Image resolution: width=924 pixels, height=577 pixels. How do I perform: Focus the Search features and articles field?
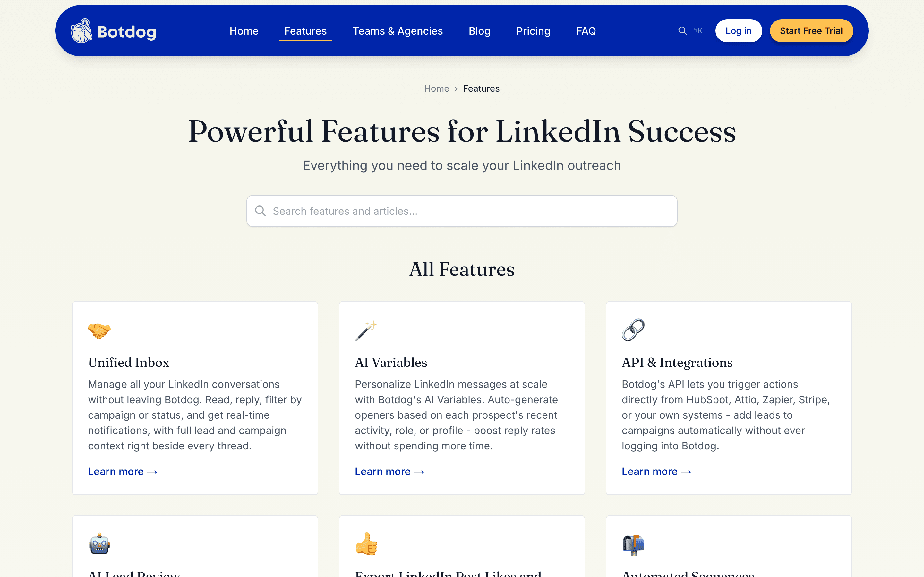(462, 211)
